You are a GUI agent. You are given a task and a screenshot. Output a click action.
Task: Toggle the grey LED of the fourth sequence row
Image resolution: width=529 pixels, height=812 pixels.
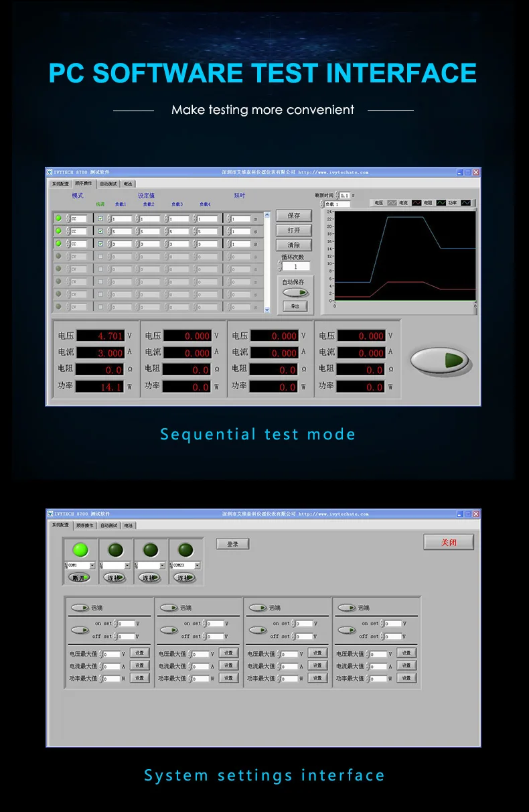(58, 256)
